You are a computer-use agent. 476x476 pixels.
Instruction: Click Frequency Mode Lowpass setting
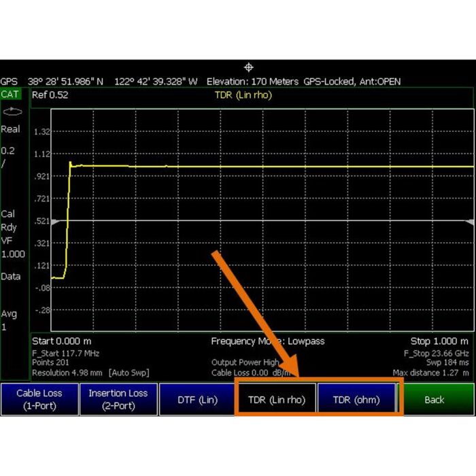pyautogui.click(x=267, y=341)
